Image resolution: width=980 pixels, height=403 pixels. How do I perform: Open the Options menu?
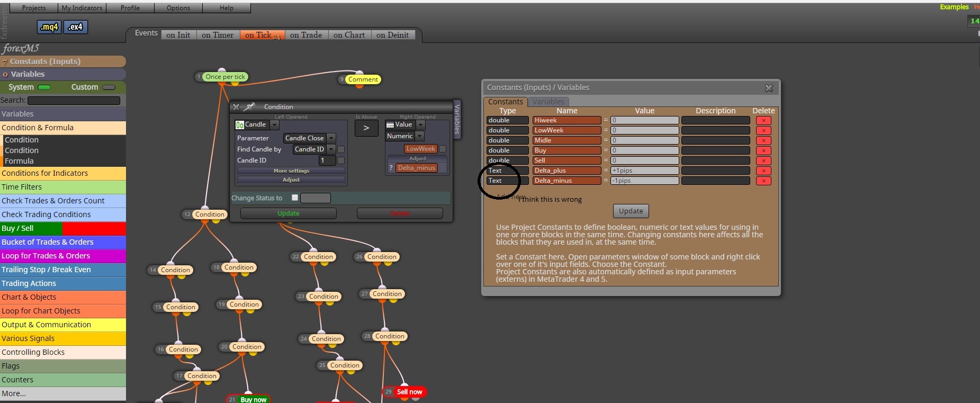click(x=178, y=8)
